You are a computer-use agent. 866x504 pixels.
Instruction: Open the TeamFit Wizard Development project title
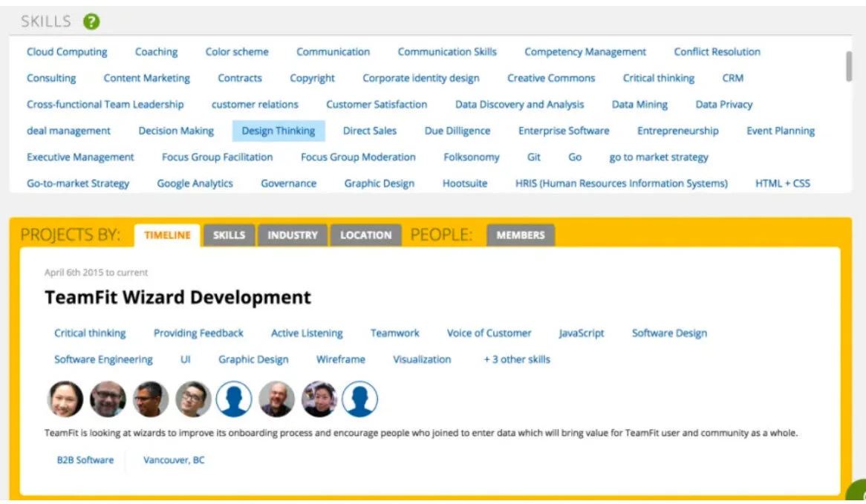coord(178,298)
